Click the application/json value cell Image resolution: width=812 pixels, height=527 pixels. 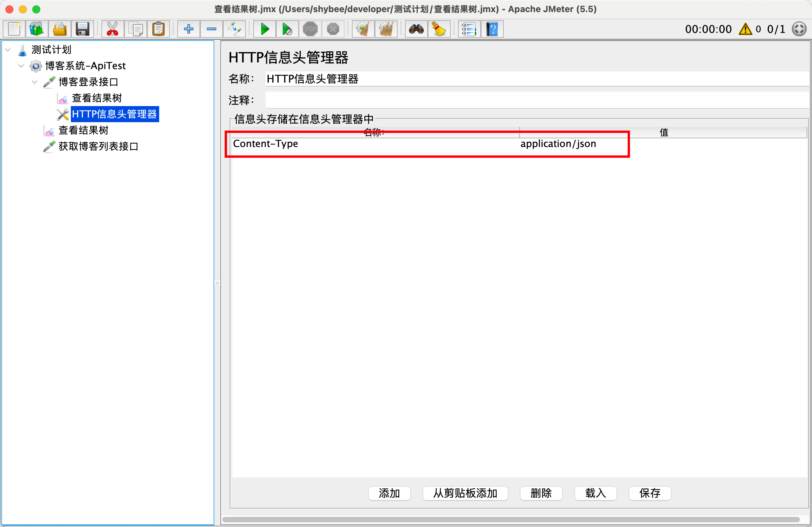click(x=663, y=144)
